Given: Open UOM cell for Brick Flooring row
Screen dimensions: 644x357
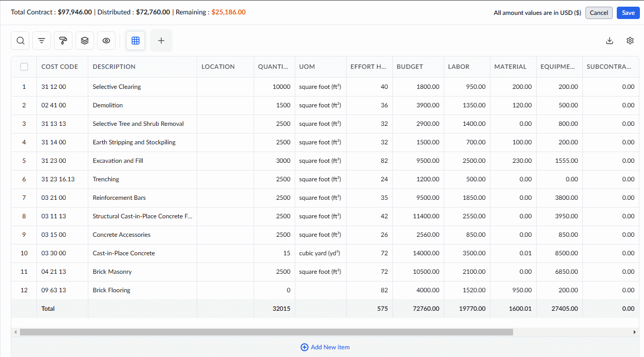Looking at the screenshot, I should point(320,290).
